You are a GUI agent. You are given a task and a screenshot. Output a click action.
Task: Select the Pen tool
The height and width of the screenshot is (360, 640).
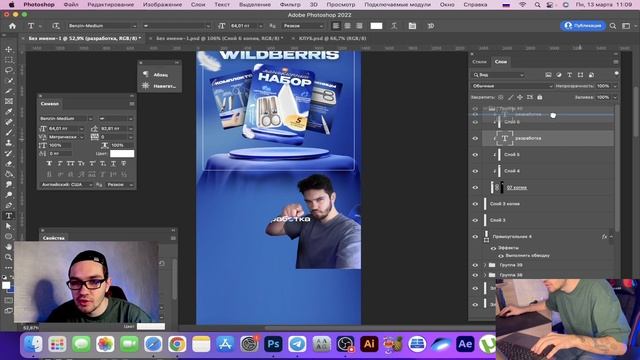tap(9, 205)
